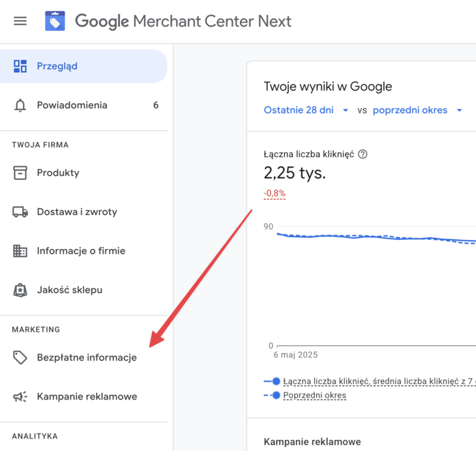The height and width of the screenshot is (451, 476).
Task: Click the clicks line in the chart
Action: pos(376,237)
